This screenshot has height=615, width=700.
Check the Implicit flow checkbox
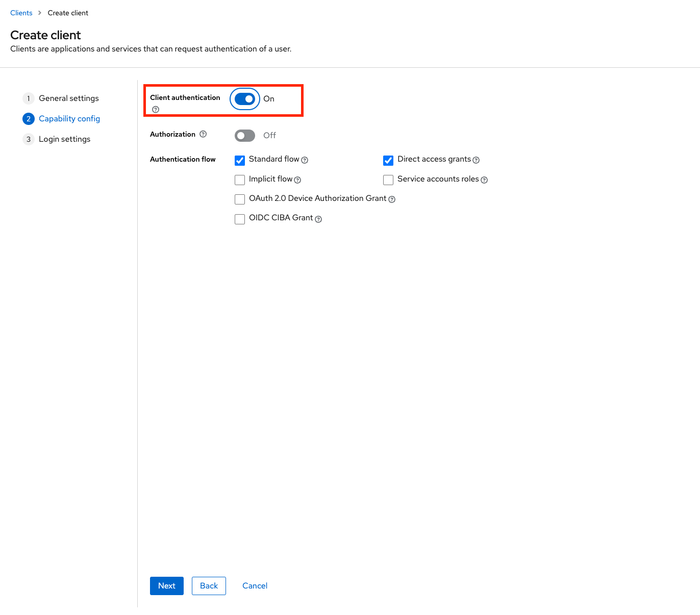[240, 180]
